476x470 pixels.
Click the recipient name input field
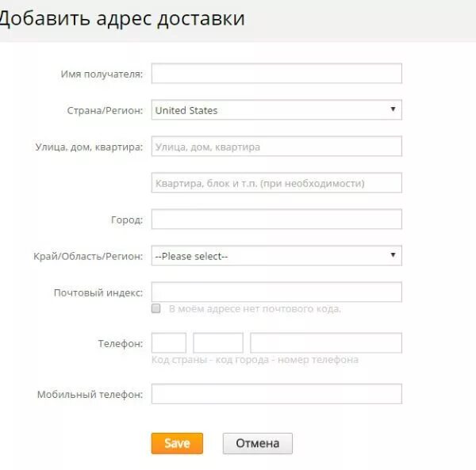277,74
